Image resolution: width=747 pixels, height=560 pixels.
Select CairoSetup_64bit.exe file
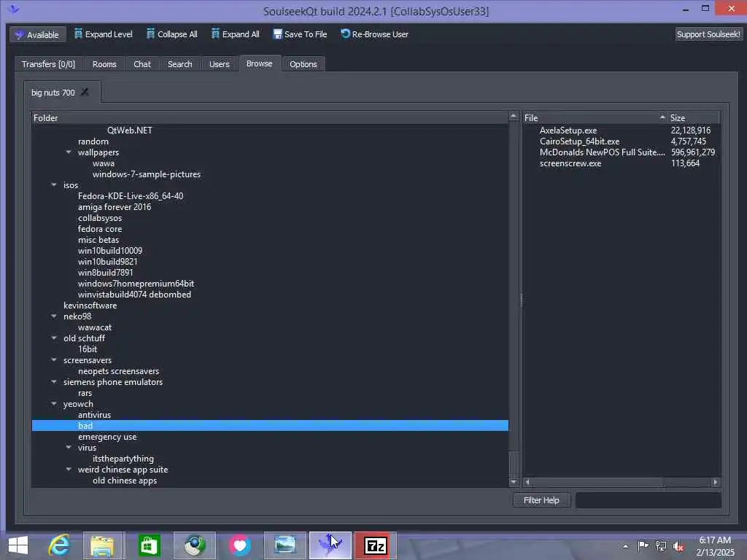click(x=579, y=141)
